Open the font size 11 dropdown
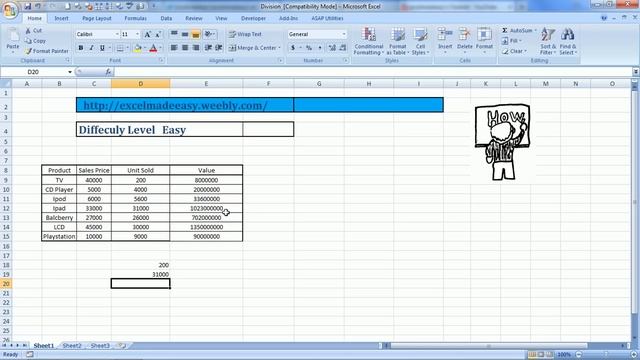640x360 pixels. 138,34
